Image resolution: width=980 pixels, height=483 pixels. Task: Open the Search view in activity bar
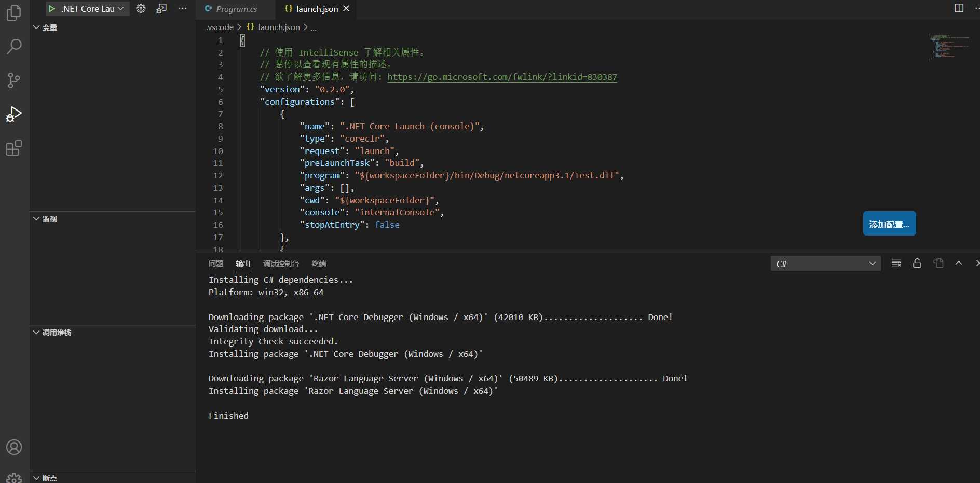point(14,47)
